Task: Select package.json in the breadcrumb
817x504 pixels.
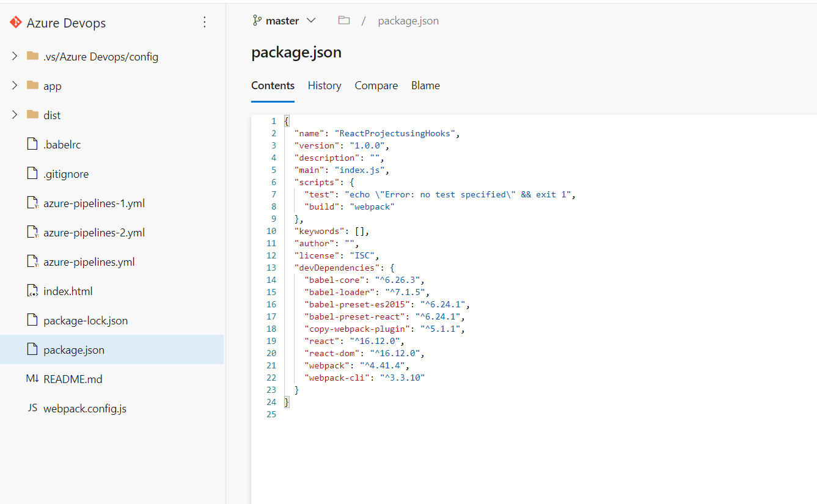Action: [x=408, y=20]
